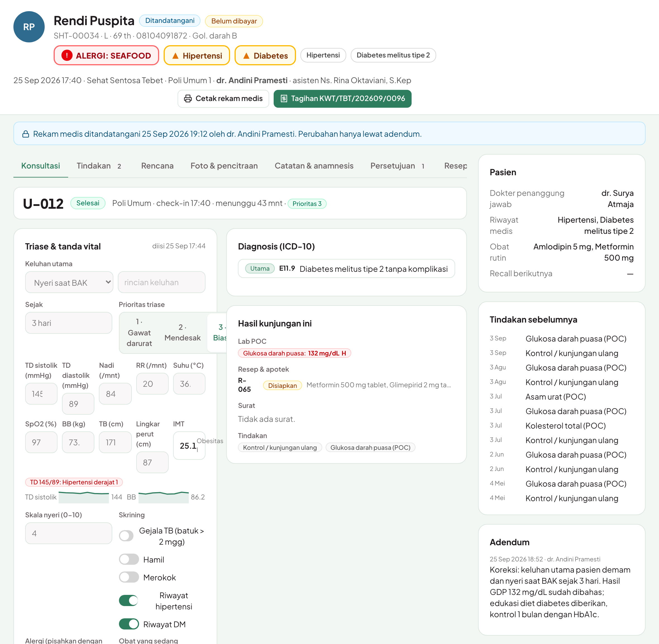Toggle the Hamil screening switch
The height and width of the screenshot is (644, 659).
point(129,559)
